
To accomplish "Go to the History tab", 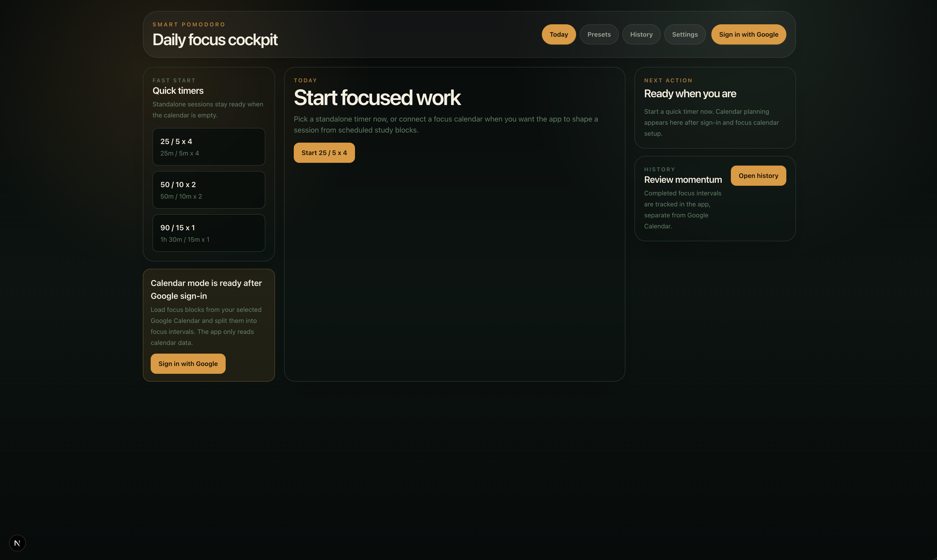I will coord(641,34).
